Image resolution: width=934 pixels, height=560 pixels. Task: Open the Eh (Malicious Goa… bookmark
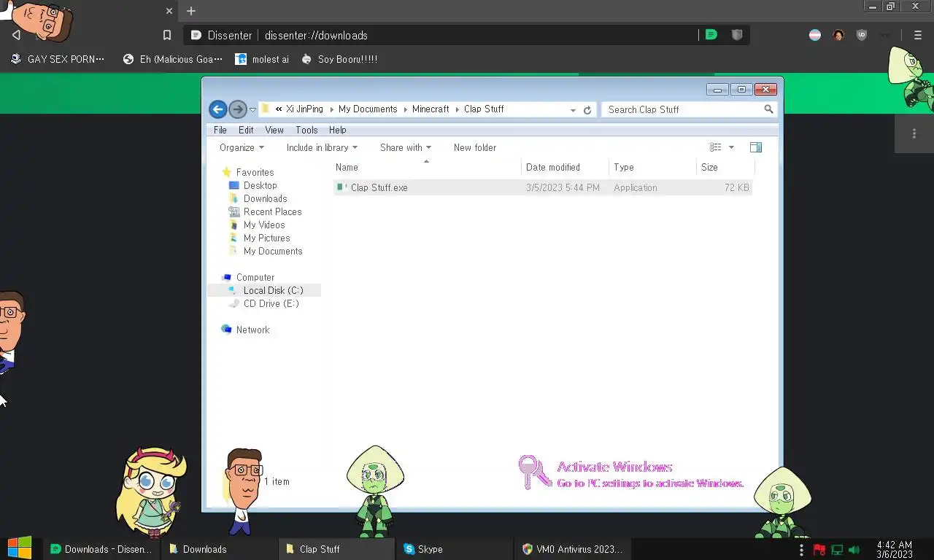(x=174, y=59)
